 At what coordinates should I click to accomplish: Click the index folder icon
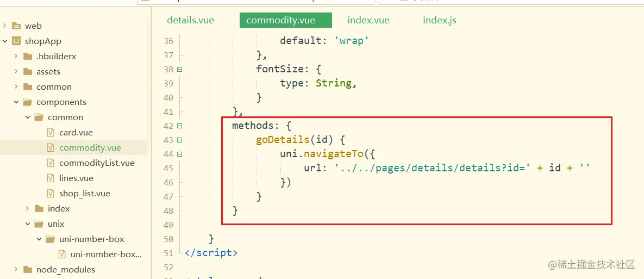(x=40, y=209)
